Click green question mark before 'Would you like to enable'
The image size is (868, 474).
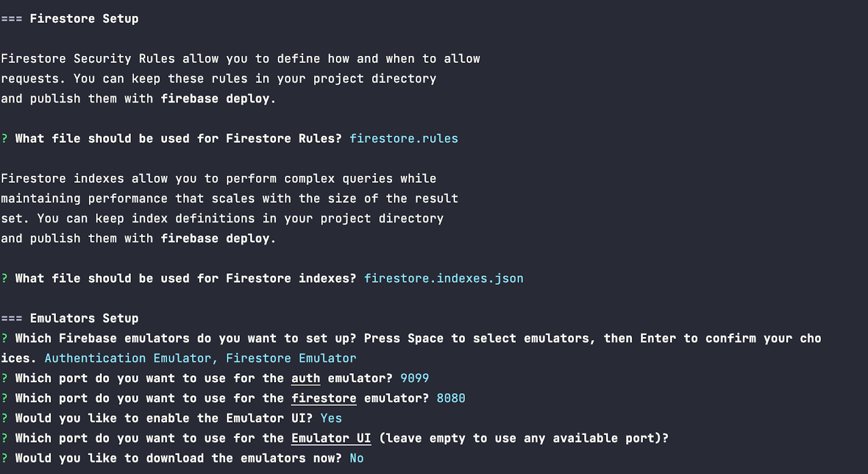pos(4,419)
